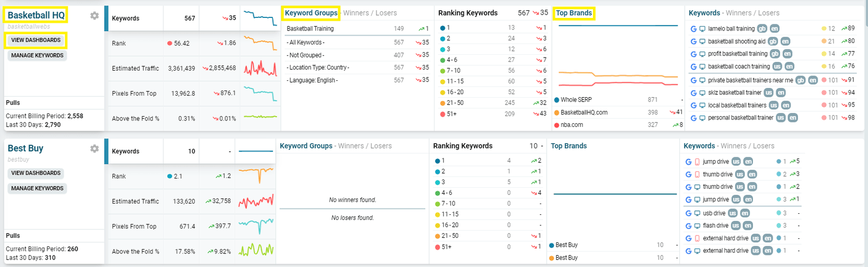The width and height of the screenshot is (868, 267).
Task: Click desktop icon beside flash drive
Action: click(x=697, y=226)
